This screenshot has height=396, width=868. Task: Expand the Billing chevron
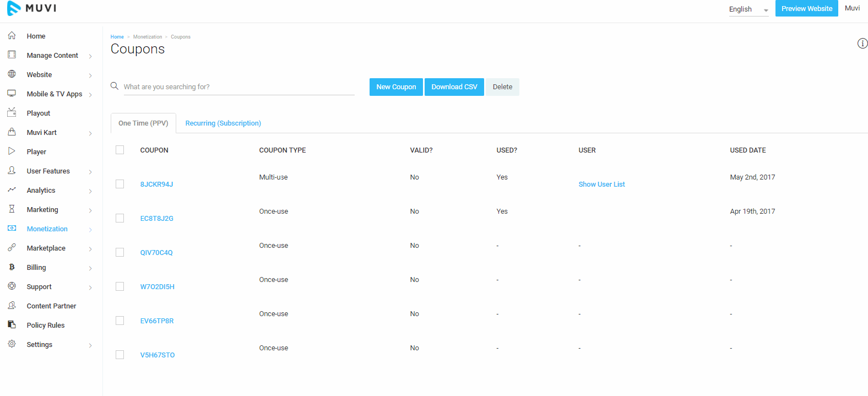click(x=90, y=268)
